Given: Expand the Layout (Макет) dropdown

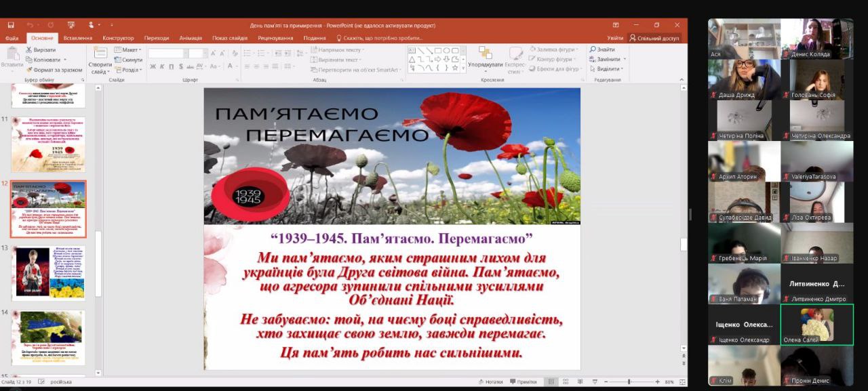Looking at the screenshot, I should point(127,50).
